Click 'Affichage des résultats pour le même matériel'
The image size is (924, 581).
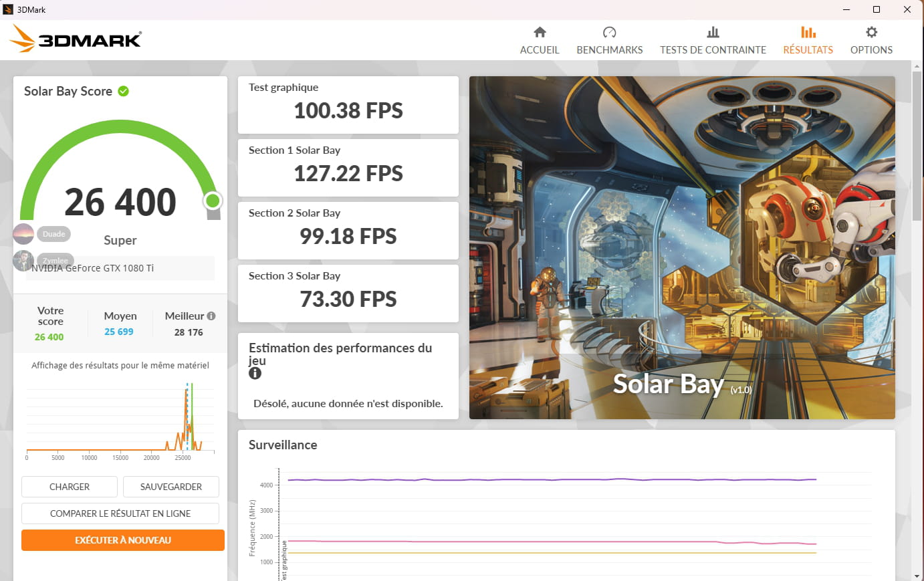coord(120,365)
